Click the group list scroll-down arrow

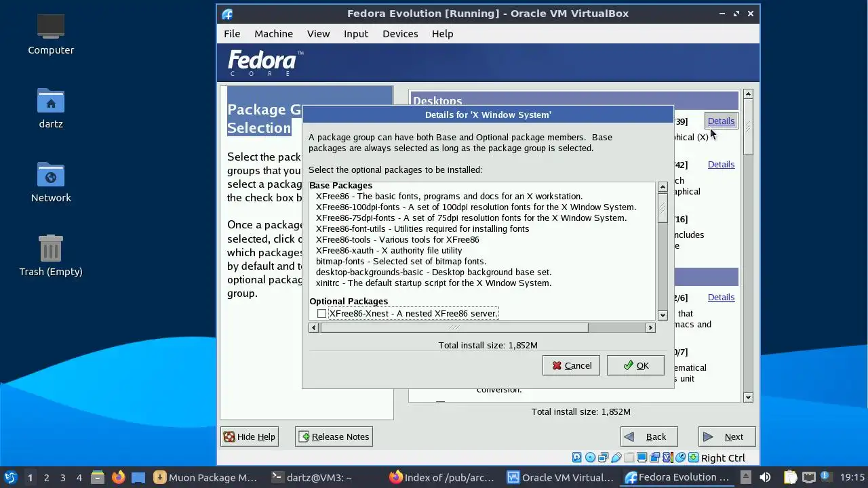(748, 397)
